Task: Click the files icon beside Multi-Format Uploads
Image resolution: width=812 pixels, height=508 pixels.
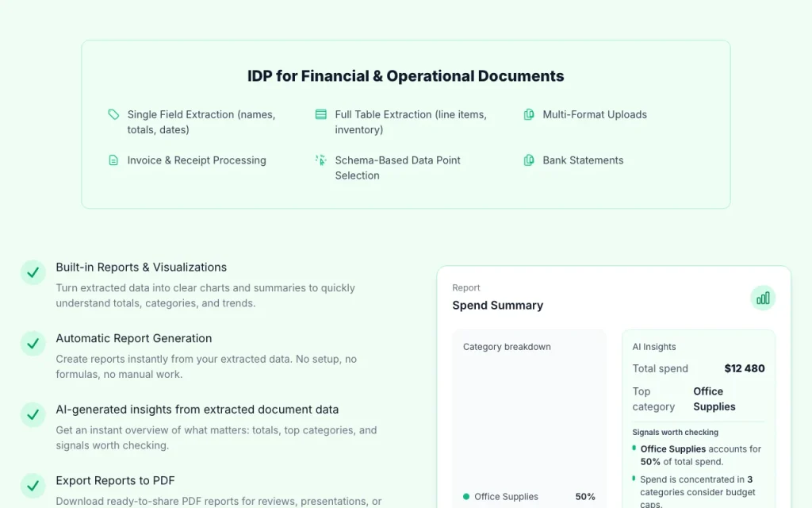Action: pyautogui.click(x=529, y=114)
